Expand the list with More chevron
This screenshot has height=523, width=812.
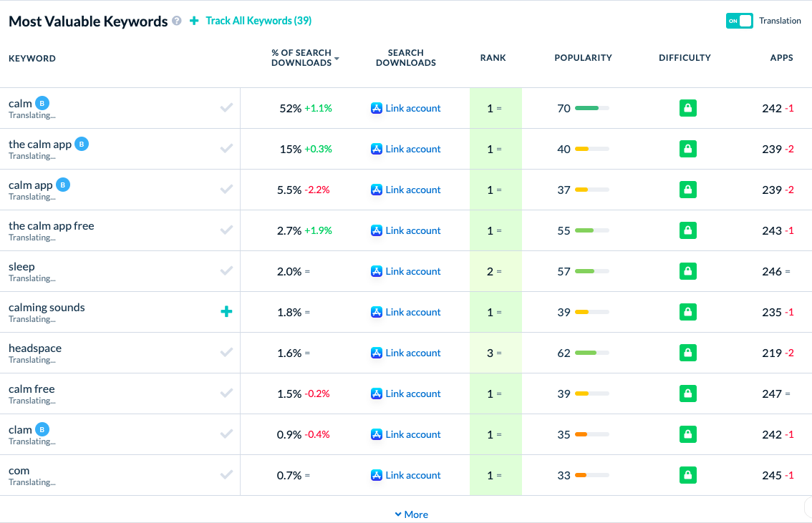pos(411,514)
